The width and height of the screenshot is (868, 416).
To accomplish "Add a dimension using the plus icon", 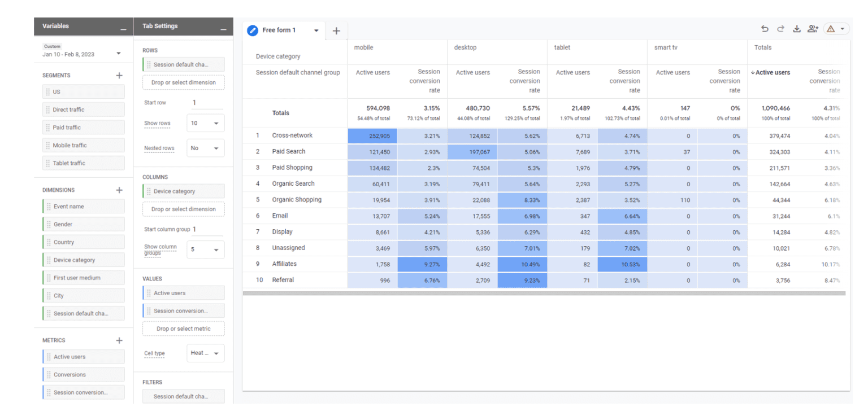I will pos(119,190).
